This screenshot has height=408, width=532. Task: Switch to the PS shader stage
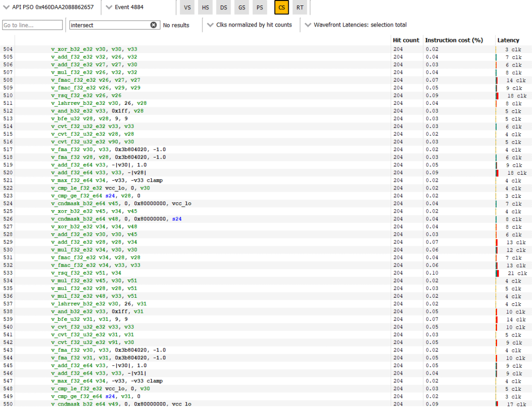[x=260, y=7]
